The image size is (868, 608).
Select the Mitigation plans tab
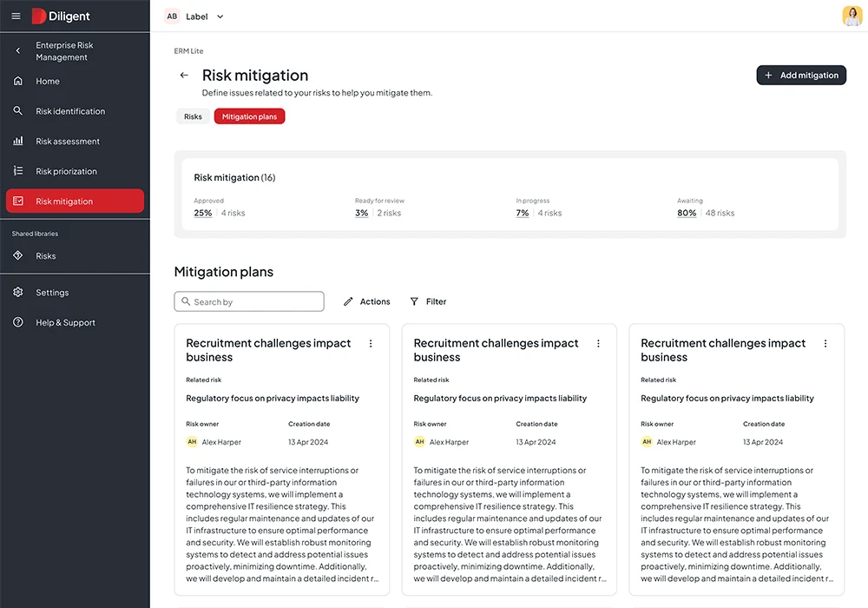tap(249, 115)
